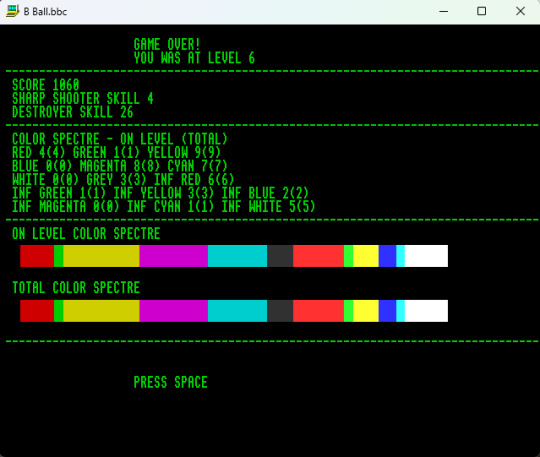Click the 'ON LEVEL COLOR SPECTRE' label
The height and width of the screenshot is (457, 540).
tap(86, 233)
